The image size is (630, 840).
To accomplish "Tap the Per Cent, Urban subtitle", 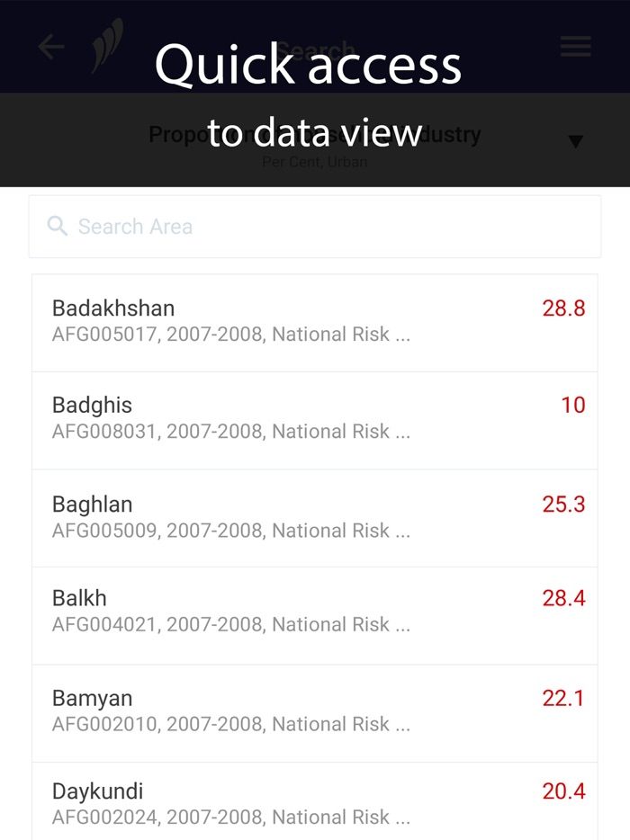I will click(314, 162).
